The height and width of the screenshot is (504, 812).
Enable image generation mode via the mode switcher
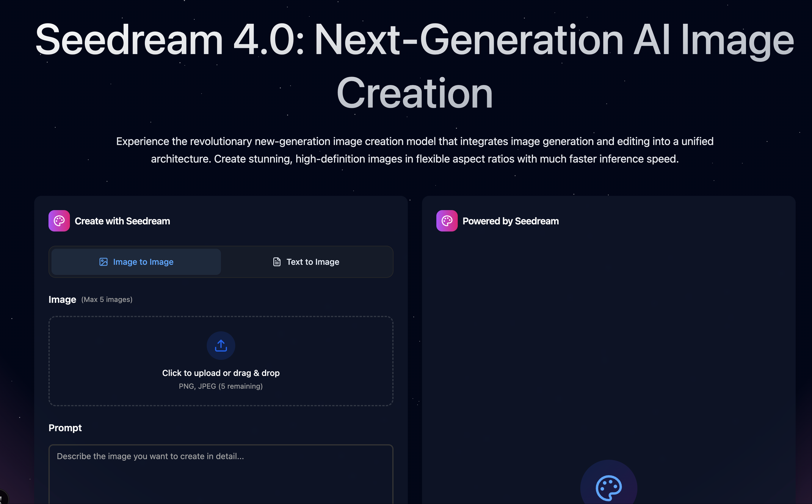[135, 262]
